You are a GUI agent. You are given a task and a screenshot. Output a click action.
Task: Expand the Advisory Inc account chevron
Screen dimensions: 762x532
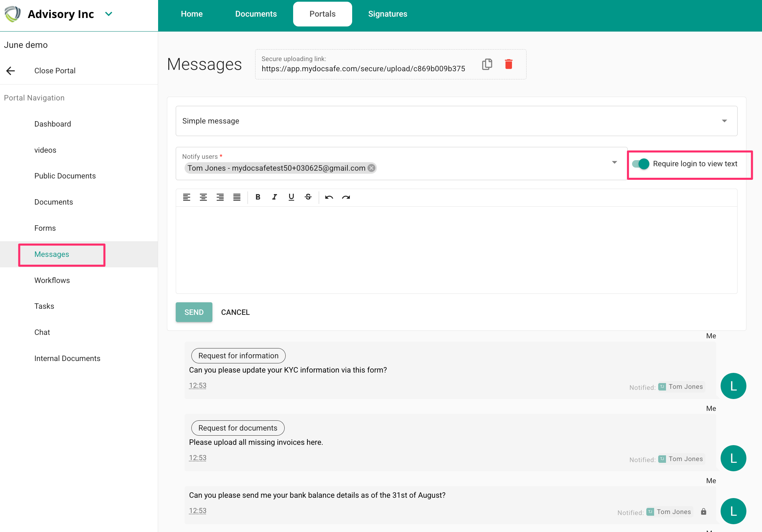point(109,14)
